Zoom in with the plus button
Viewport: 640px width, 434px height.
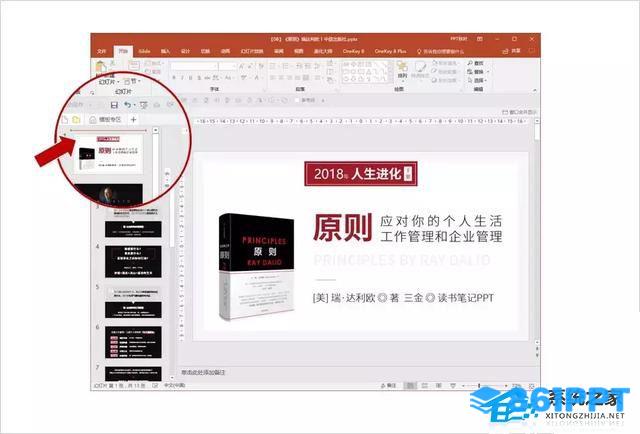click(506, 385)
